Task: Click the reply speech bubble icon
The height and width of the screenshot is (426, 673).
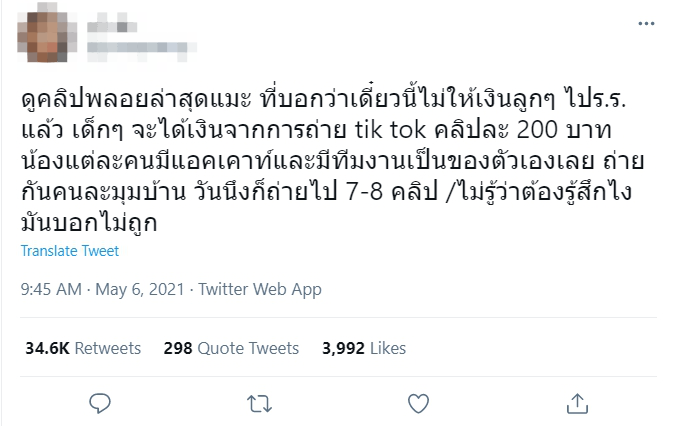Action: click(x=99, y=402)
